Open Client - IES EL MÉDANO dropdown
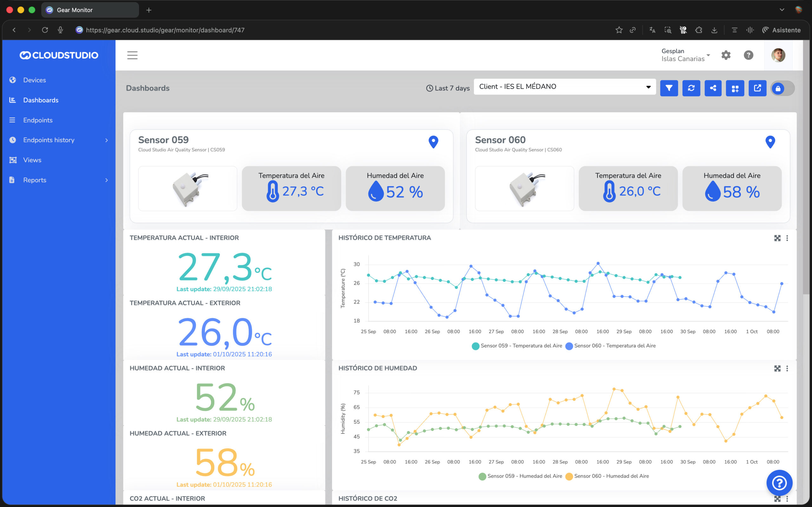This screenshot has width=812, height=507. click(564, 87)
